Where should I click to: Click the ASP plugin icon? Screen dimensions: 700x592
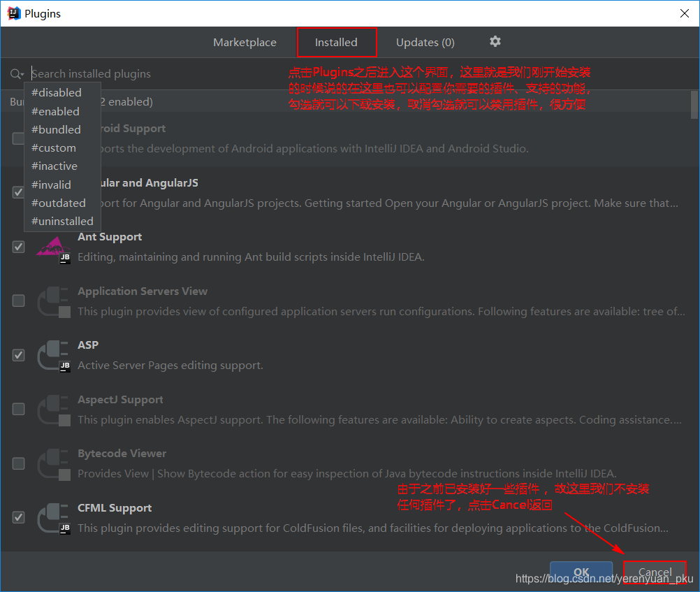click(53, 356)
